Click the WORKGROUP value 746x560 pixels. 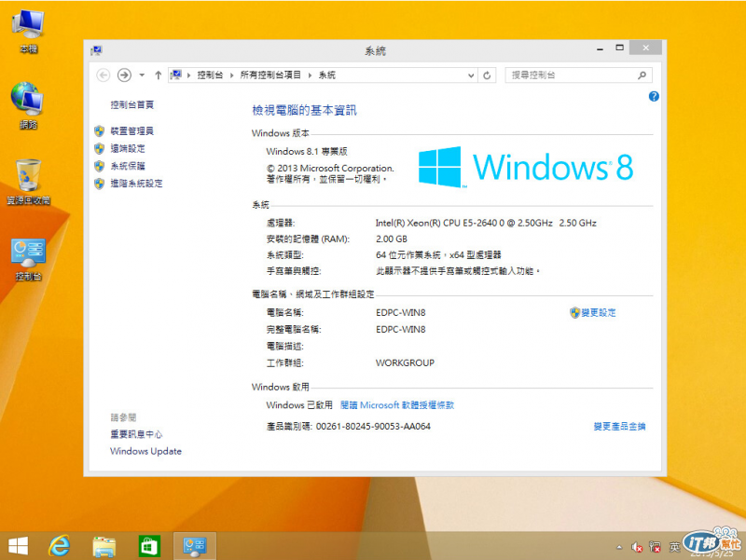pos(405,362)
